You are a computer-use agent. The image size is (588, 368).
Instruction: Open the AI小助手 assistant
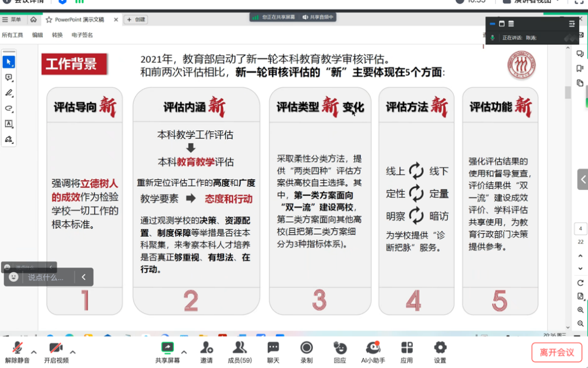coord(373,352)
